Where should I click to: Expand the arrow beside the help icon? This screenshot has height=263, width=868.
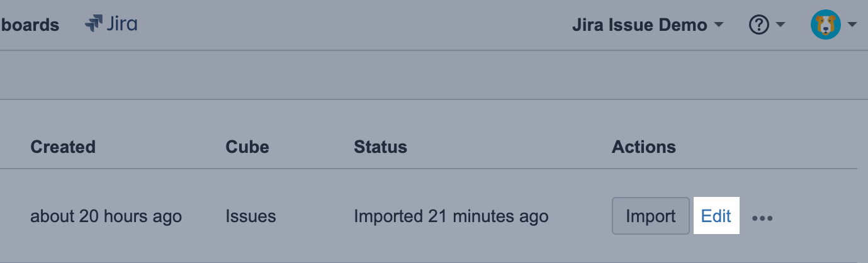click(x=781, y=25)
